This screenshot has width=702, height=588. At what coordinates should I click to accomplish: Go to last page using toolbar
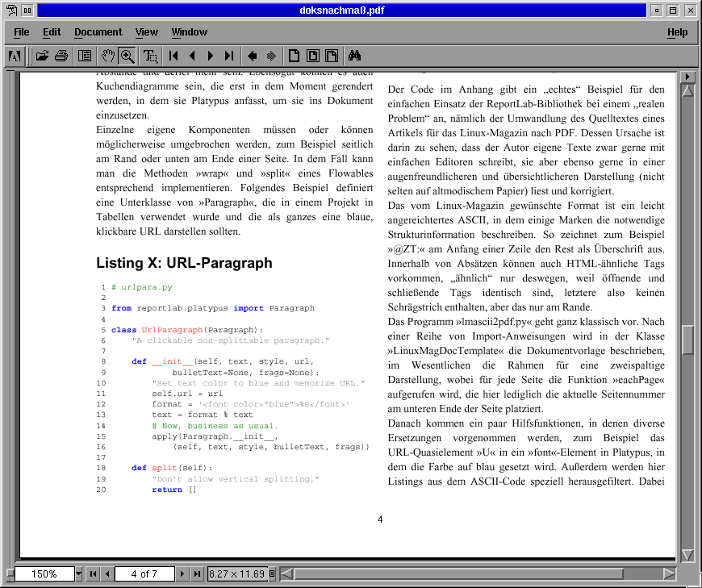(x=229, y=56)
